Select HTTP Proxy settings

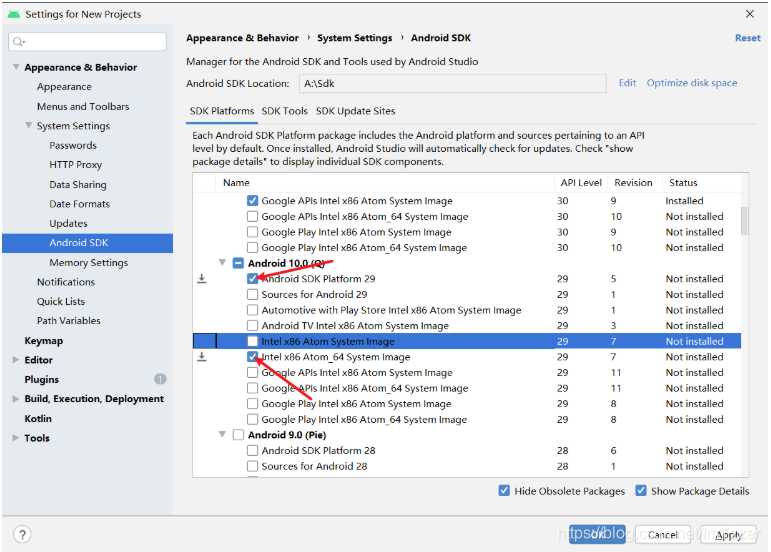(x=75, y=165)
